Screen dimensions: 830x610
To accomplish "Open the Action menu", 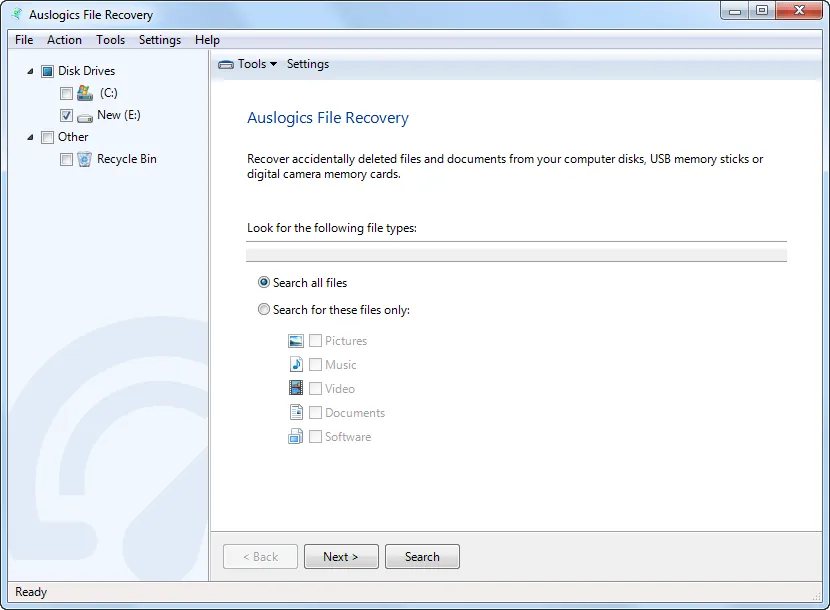I will click(64, 40).
